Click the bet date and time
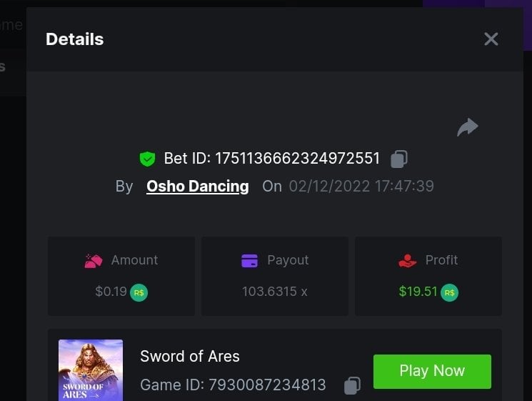The height and width of the screenshot is (401, 532). pos(361,187)
